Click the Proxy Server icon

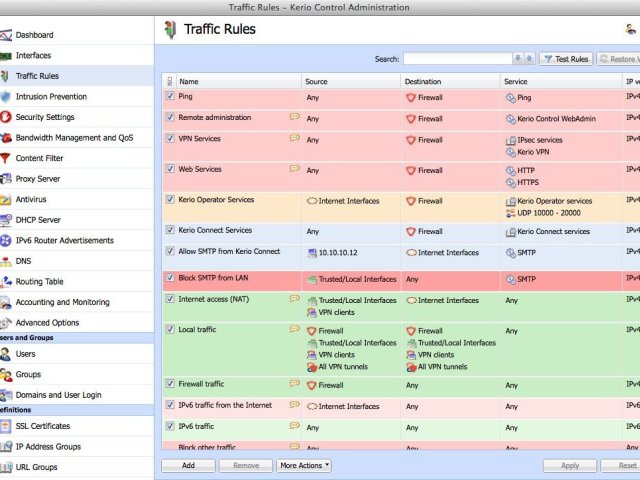[6, 179]
